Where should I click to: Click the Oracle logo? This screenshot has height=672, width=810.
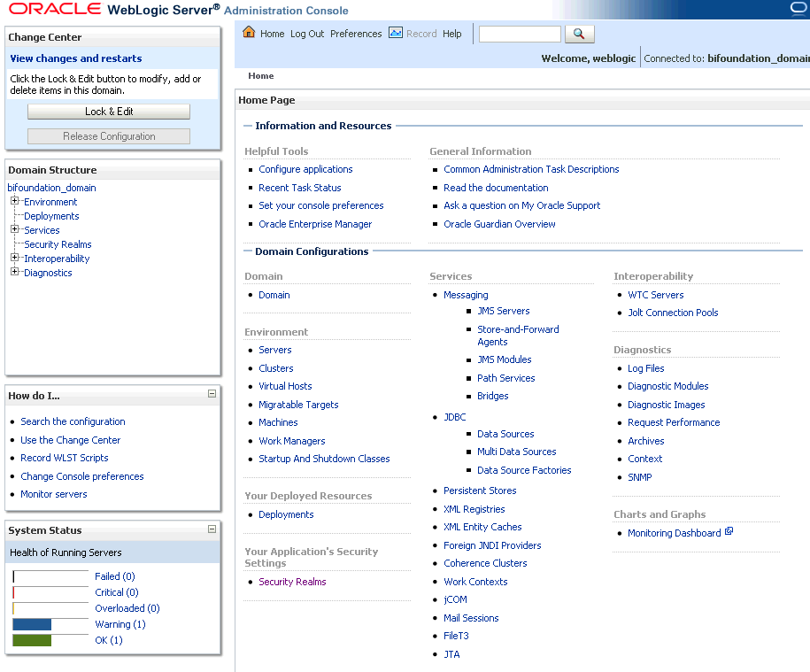53,8
